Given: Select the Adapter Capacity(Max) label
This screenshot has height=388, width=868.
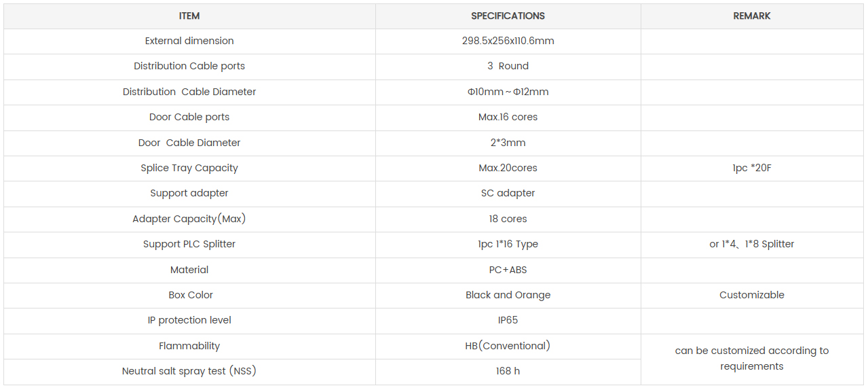Looking at the screenshot, I should tap(189, 219).
